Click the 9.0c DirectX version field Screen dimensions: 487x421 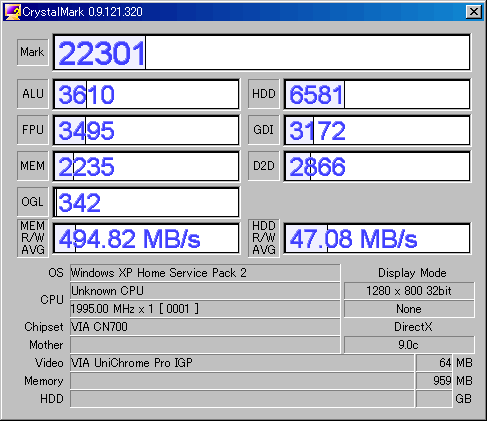[409, 345]
